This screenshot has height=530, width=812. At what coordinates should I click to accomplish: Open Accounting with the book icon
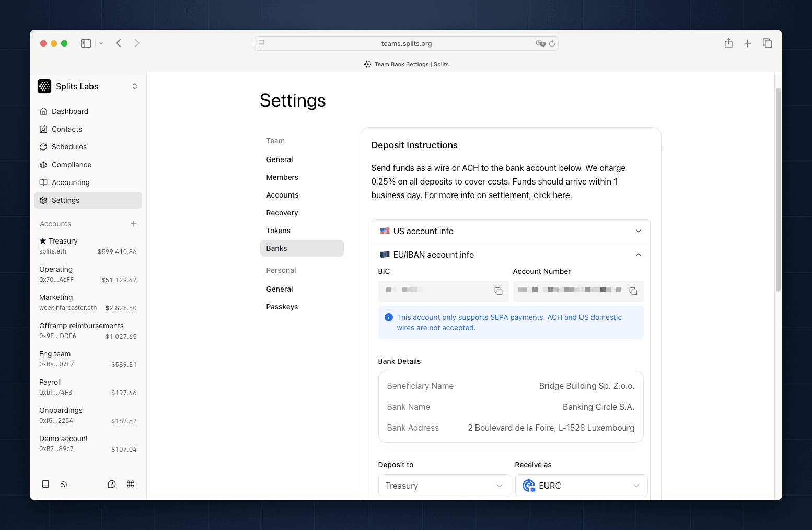pos(44,182)
